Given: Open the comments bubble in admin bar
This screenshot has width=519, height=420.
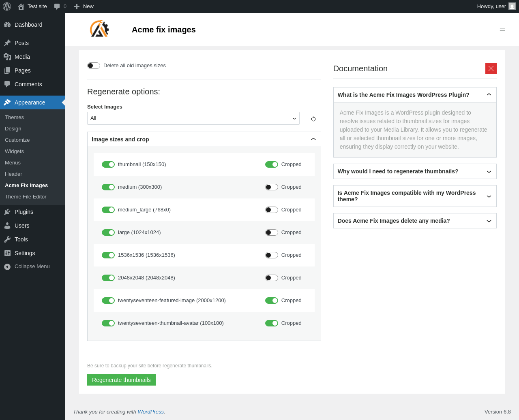Looking at the screenshot, I should pyautogui.click(x=57, y=6).
